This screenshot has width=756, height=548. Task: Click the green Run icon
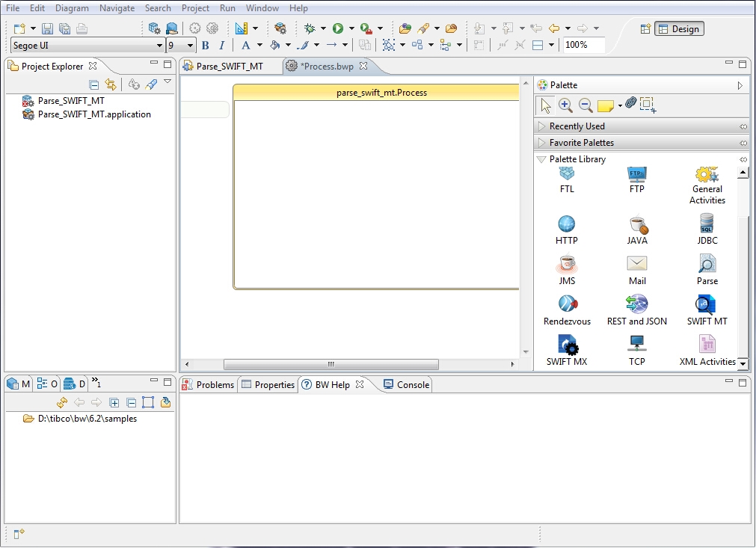338,28
